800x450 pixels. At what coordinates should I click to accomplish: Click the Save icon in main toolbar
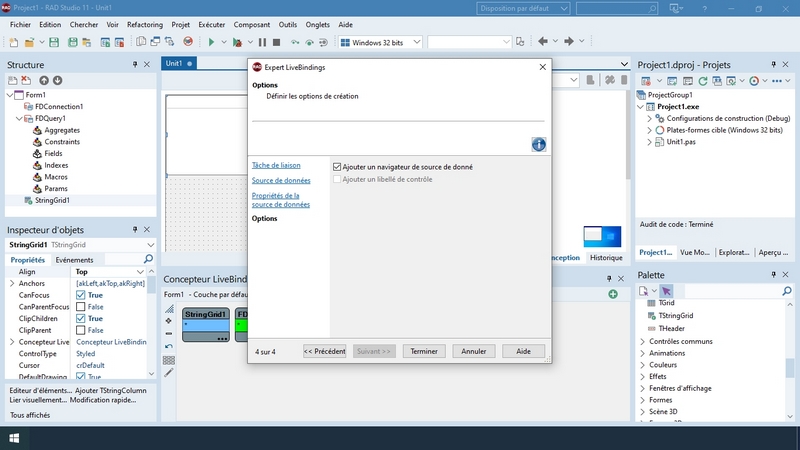54,42
